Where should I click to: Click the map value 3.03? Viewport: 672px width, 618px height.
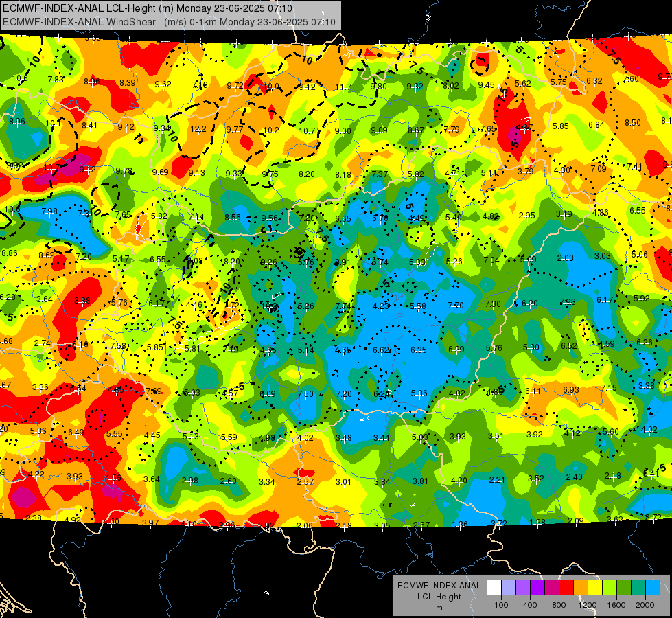pyautogui.click(x=602, y=256)
